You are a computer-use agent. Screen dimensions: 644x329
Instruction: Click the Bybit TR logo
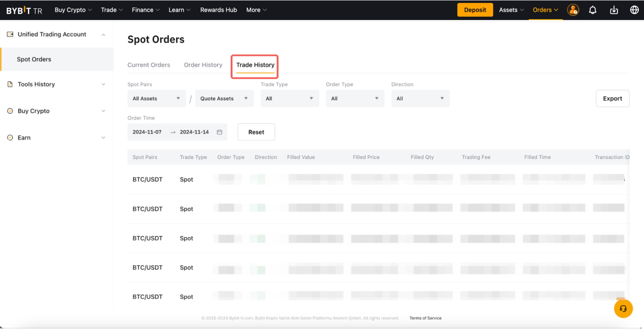point(24,10)
